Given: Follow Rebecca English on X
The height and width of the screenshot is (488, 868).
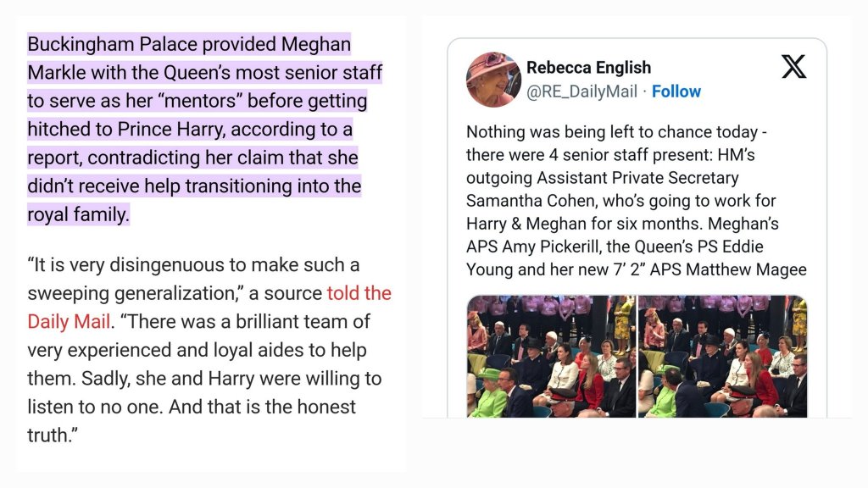Looking at the screenshot, I should (676, 91).
